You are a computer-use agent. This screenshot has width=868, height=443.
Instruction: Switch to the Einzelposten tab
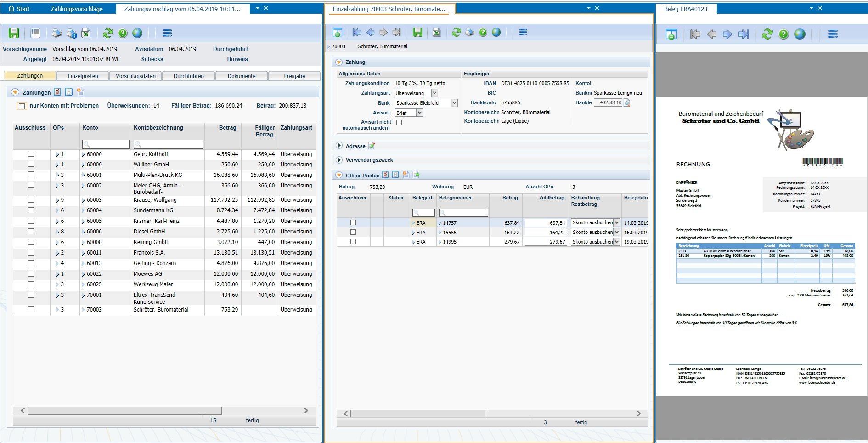point(83,76)
